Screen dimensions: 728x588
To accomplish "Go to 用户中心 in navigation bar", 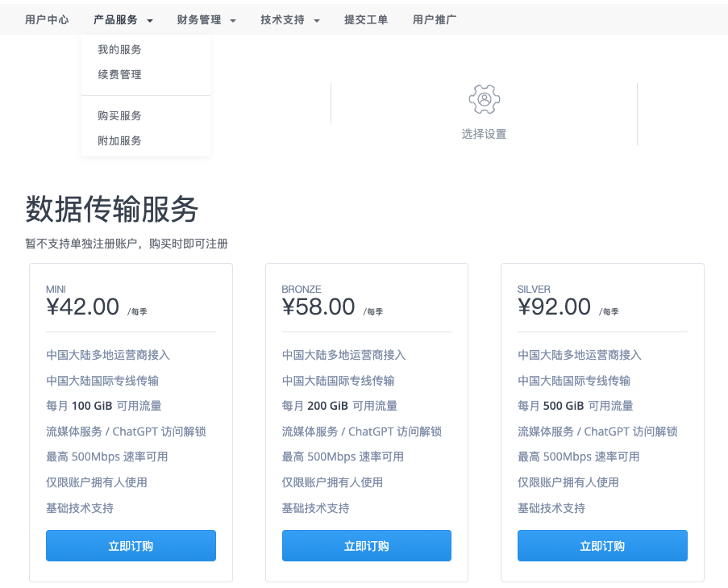I will point(47,20).
